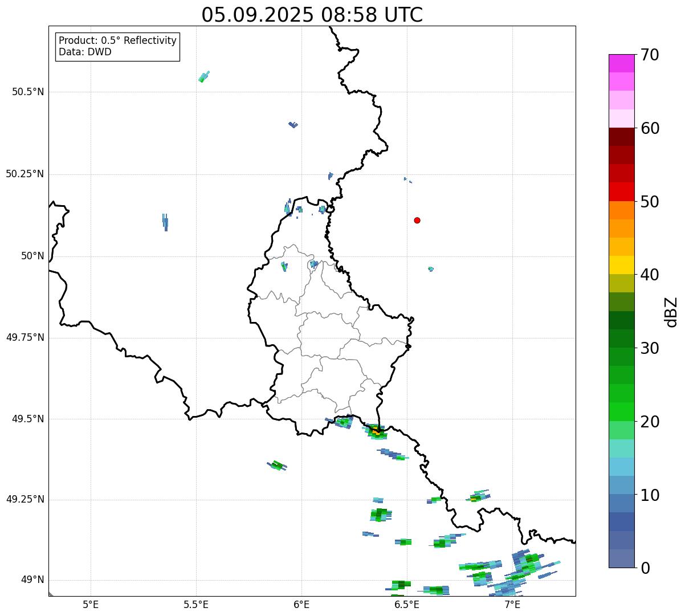
Task: Click the colorbar tick label 50
Action: [650, 202]
